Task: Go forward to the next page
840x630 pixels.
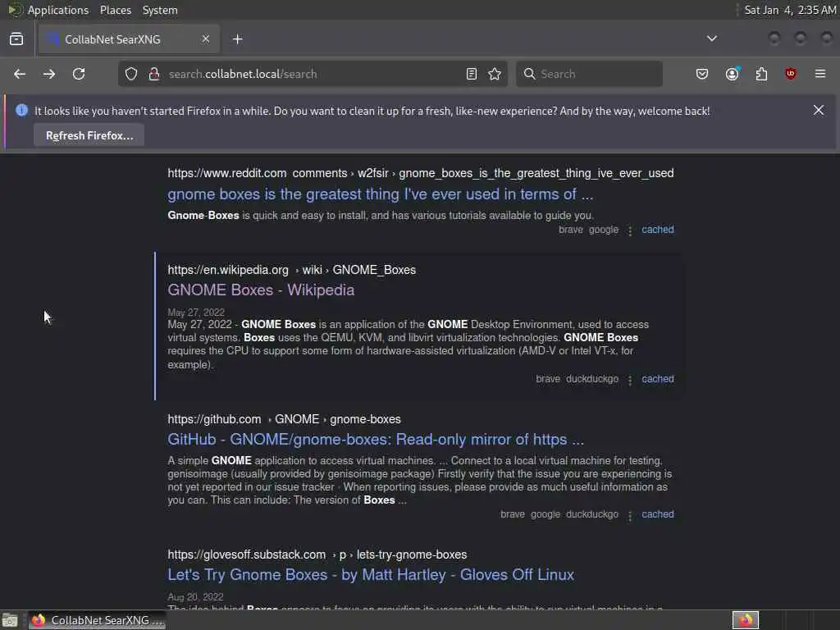Action: (49, 74)
